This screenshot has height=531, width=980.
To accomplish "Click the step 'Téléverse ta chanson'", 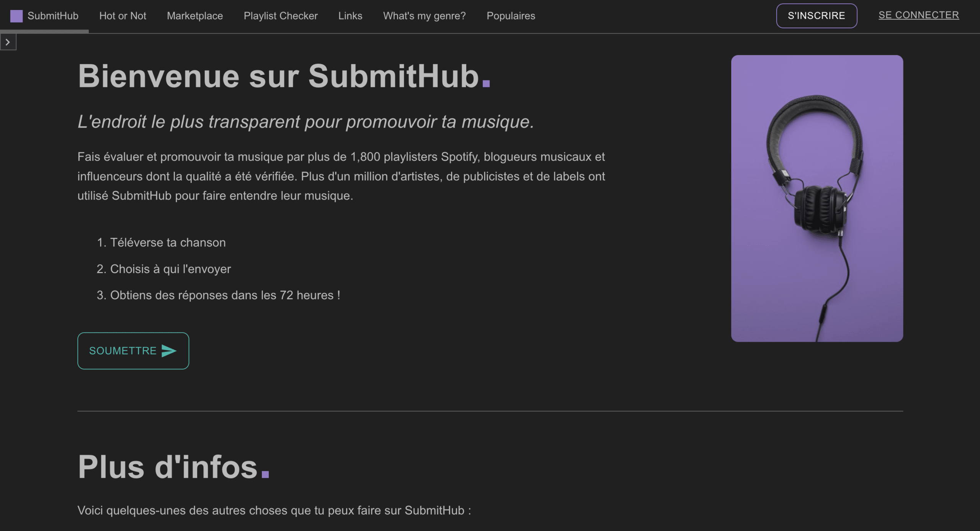I will point(168,243).
